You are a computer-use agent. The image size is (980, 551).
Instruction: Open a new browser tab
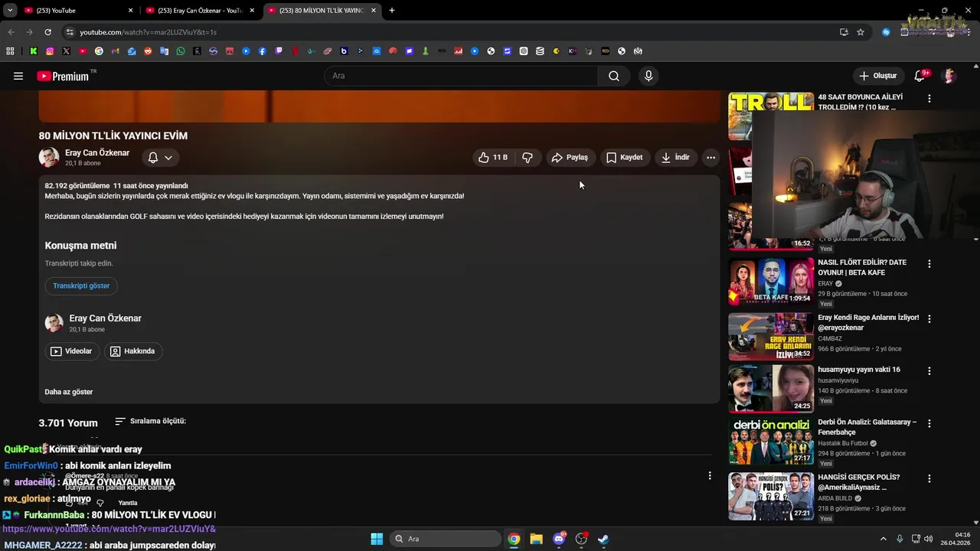[392, 11]
